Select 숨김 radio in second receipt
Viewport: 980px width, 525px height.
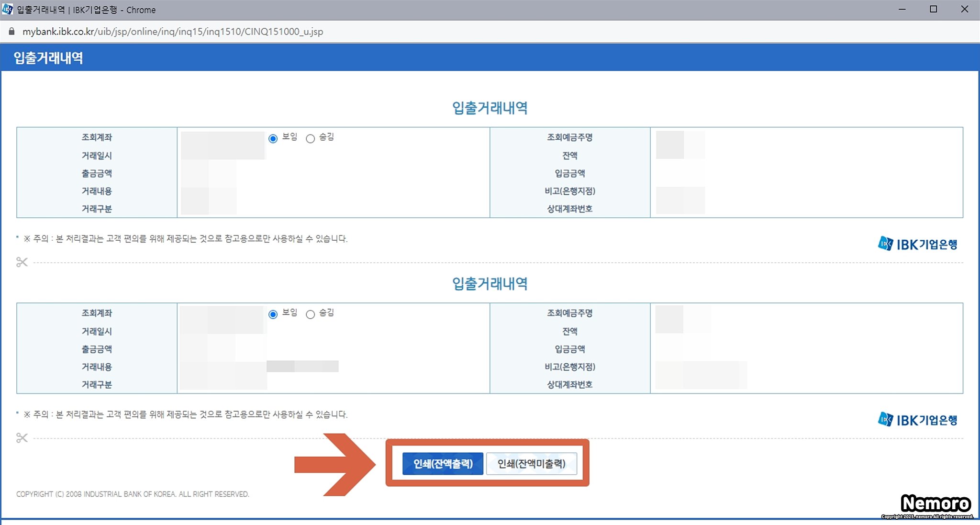[x=311, y=314]
